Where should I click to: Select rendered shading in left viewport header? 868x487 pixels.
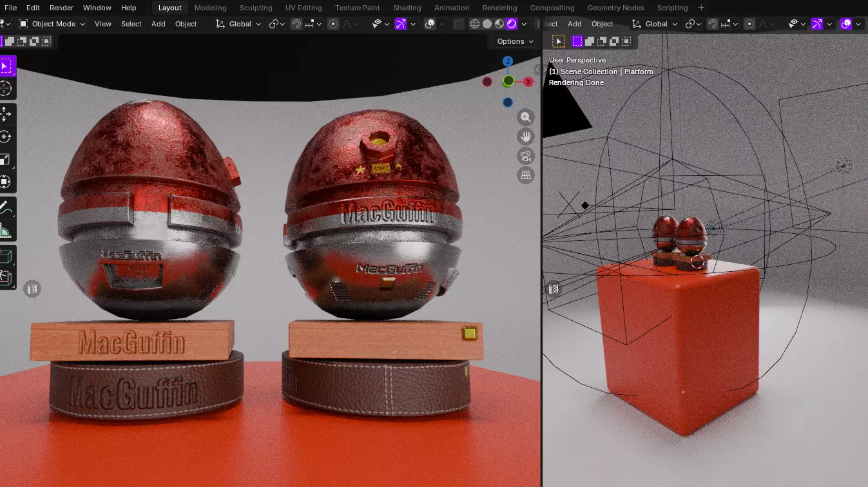pyautogui.click(x=512, y=24)
